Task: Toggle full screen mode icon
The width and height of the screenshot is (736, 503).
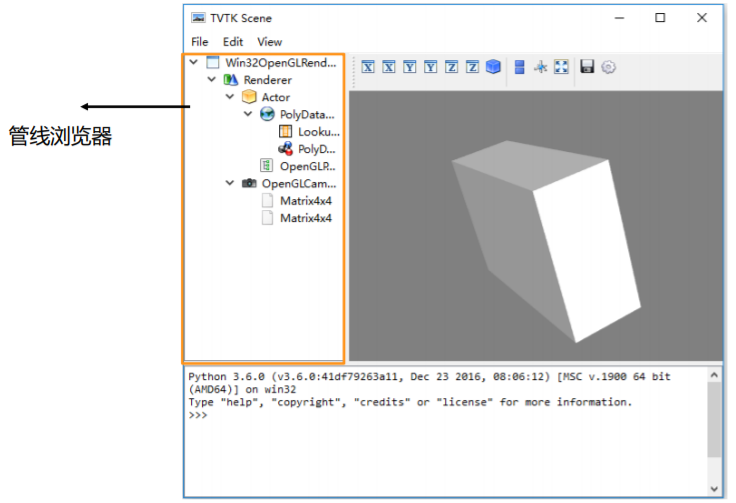Action: pyautogui.click(x=561, y=67)
